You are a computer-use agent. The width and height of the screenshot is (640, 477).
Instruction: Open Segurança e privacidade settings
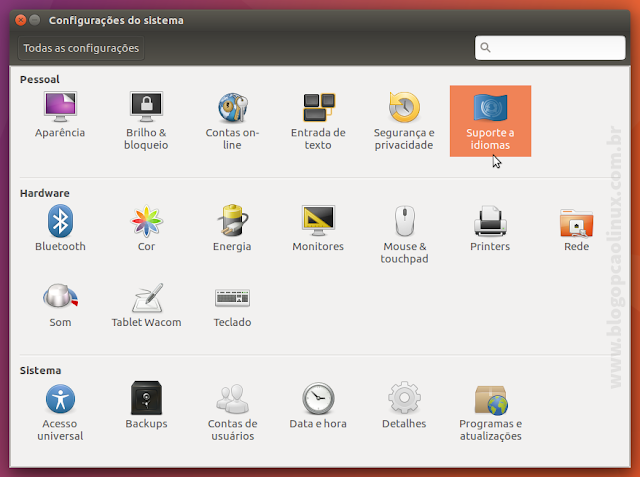[x=404, y=121]
